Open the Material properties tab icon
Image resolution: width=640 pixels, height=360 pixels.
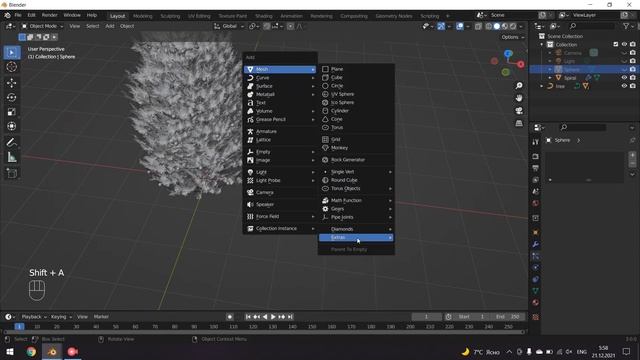pos(536,302)
